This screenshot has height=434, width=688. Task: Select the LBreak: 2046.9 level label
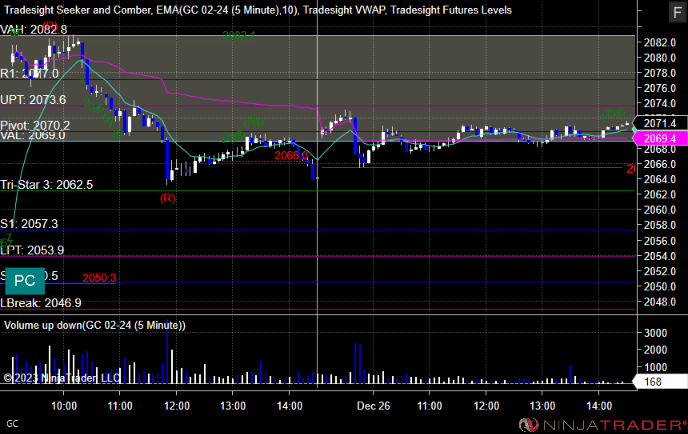[x=41, y=303]
